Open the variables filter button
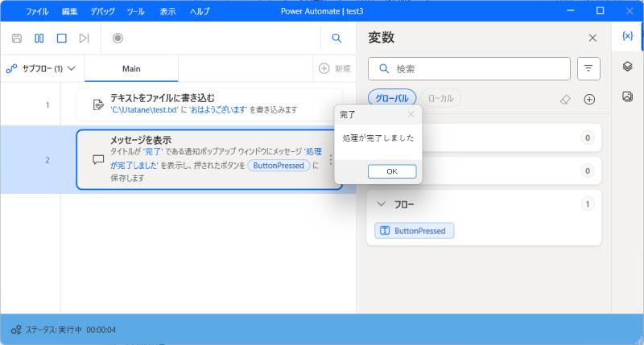Viewport: 644px width, 345px height. point(588,68)
